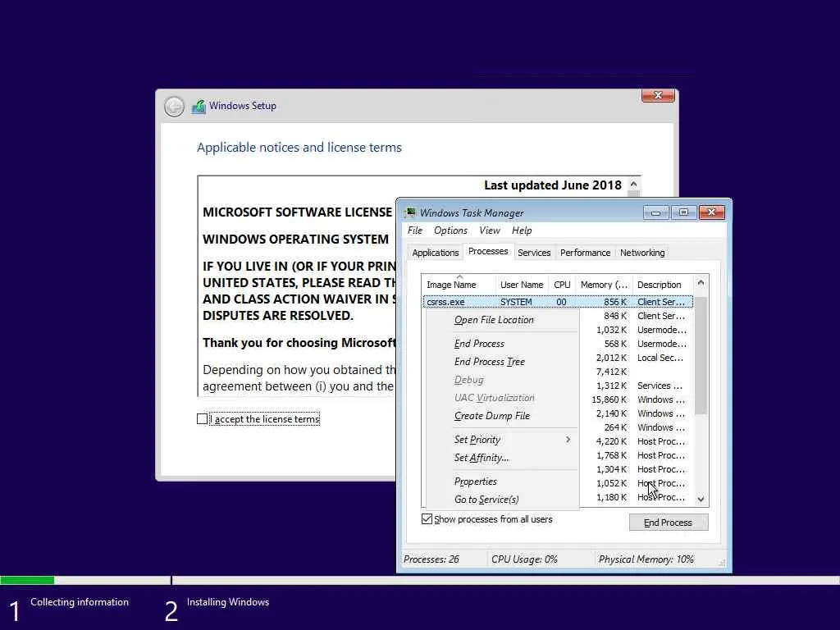Click Physical Memory: 10% status entry
840x630 pixels.
point(646,559)
